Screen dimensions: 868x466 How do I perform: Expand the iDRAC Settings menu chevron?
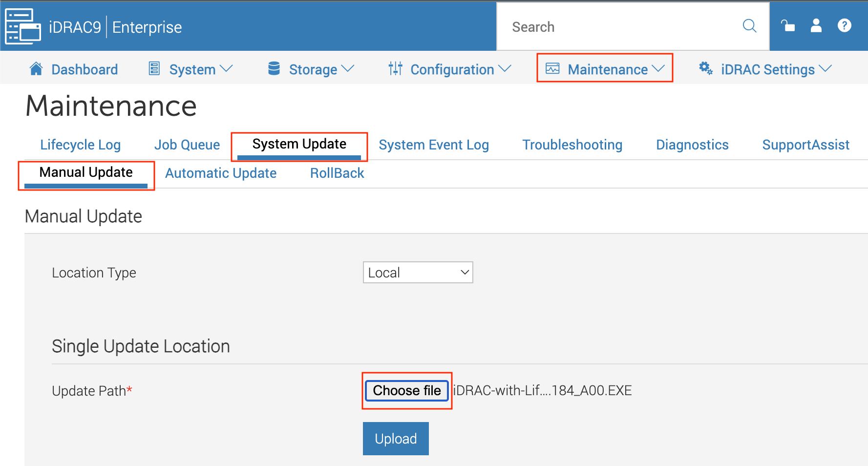pos(825,69)
